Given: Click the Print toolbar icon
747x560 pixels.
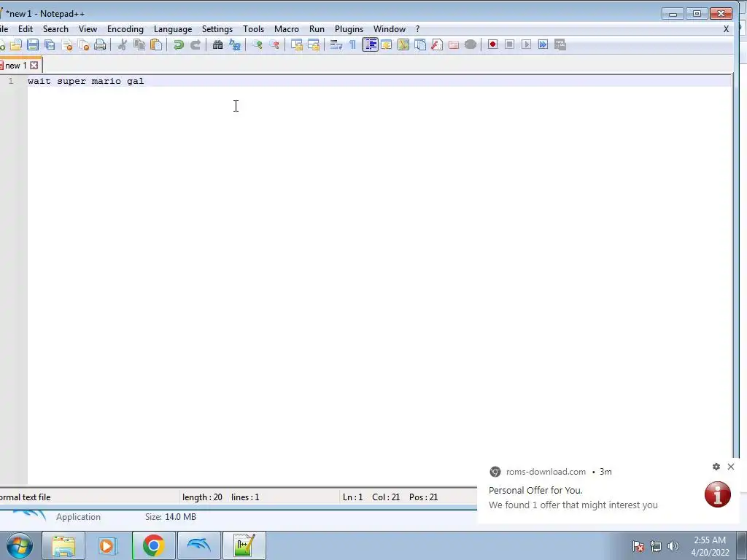Looking at the screenshot, I should click(100, 44).
